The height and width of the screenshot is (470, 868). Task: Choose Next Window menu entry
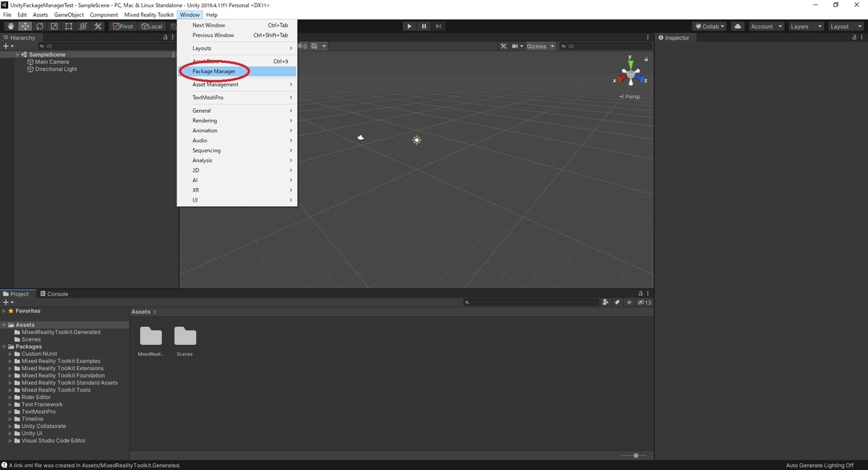click(237, 25)
